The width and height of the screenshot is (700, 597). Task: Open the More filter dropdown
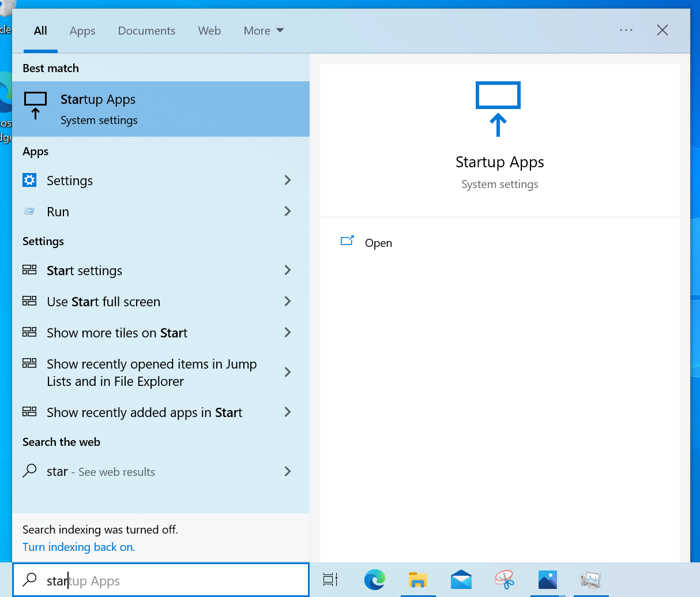click(264, 31)
